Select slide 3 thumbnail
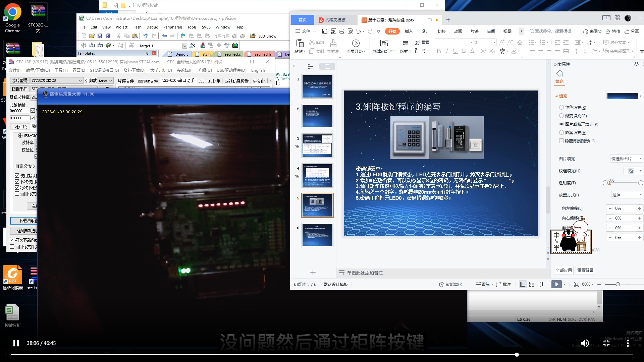 (x=317, y=146)
